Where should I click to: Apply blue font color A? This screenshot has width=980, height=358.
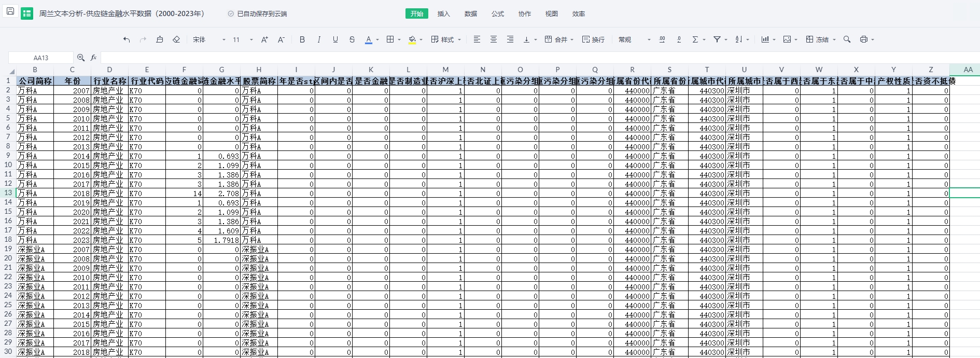369,39
